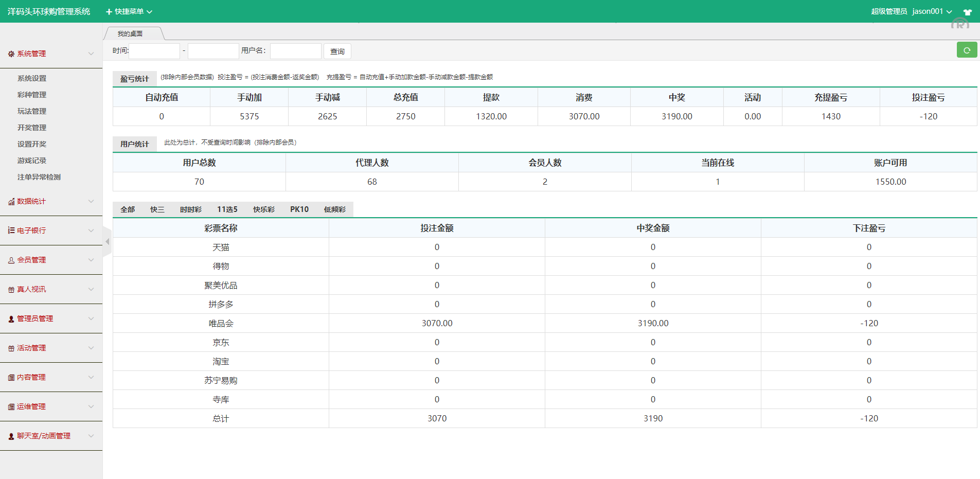Click the sidebar collapse arrow handle
This screenshot has height=479, width=980.
107,241
